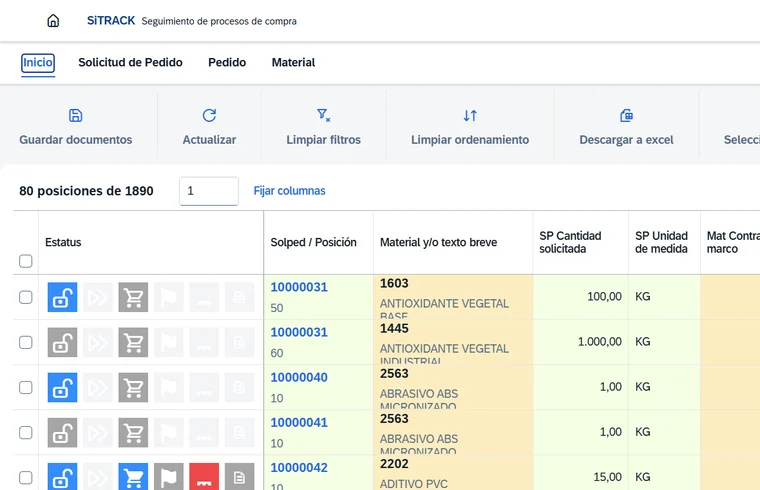Click the excel download icon
This screenshot has width=760, height=490.
(626, 115)
